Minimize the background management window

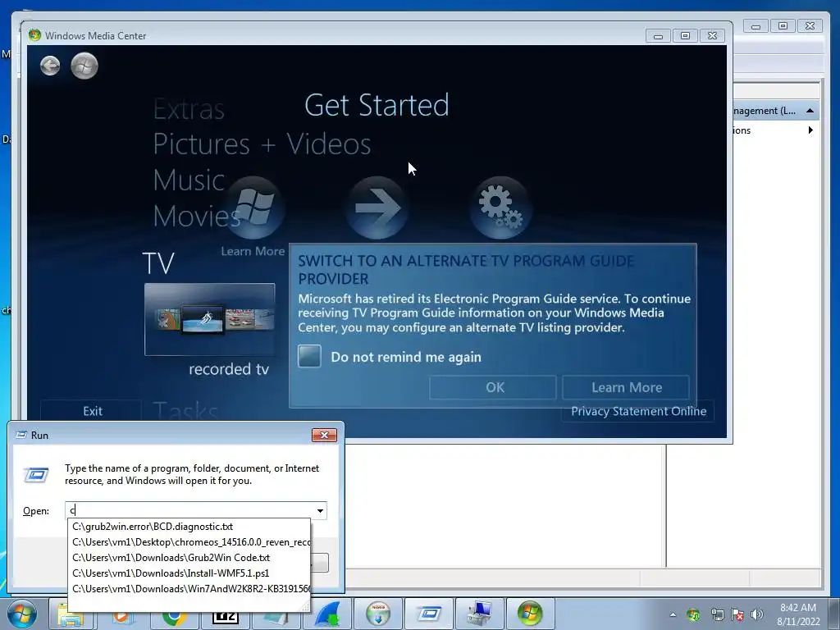click(x=756, y=26)
